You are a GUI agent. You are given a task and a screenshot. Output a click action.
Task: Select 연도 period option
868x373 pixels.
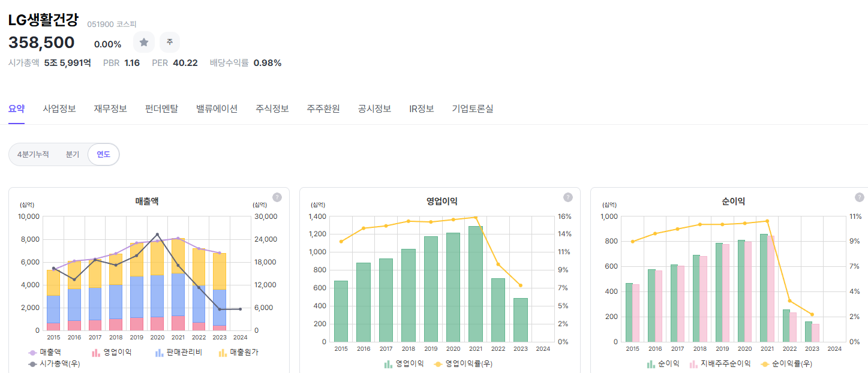point(104,154)
